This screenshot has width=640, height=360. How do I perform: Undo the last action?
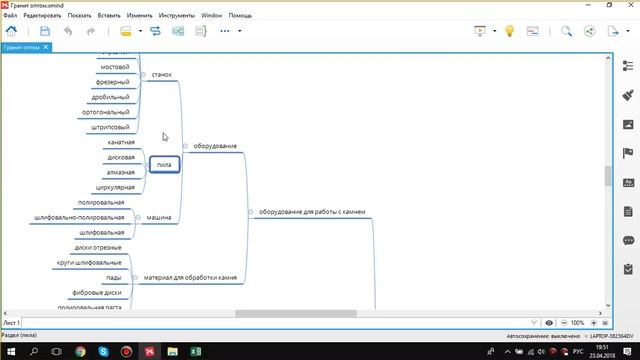(68, 31)
